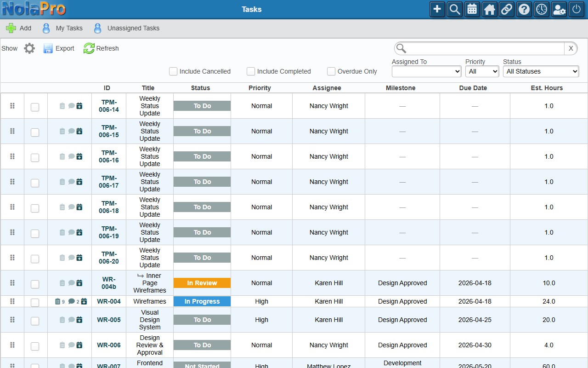588x368 pixels.
Task: Click the drag handle on WR-005 row
Action: point(12,320)
